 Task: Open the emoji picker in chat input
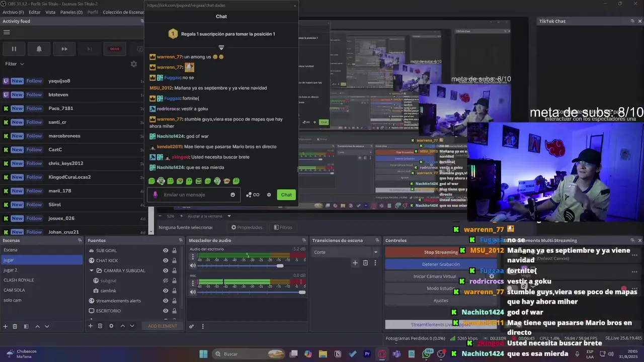232,195
